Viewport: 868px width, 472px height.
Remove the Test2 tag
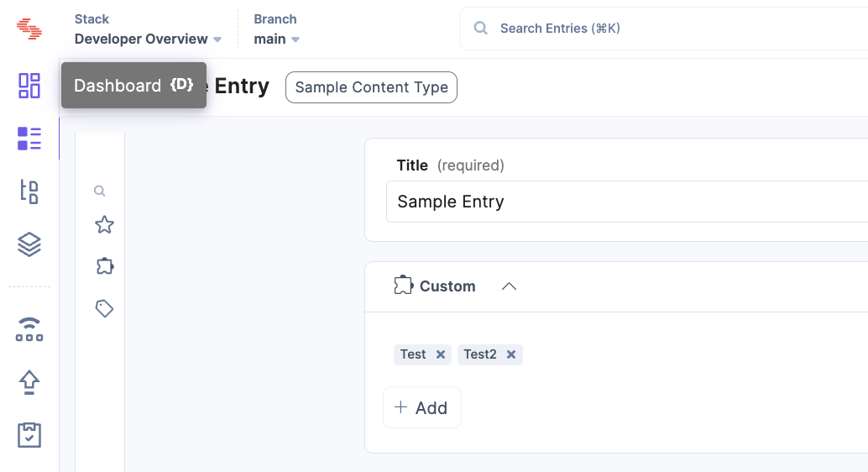tap(511, 354)
